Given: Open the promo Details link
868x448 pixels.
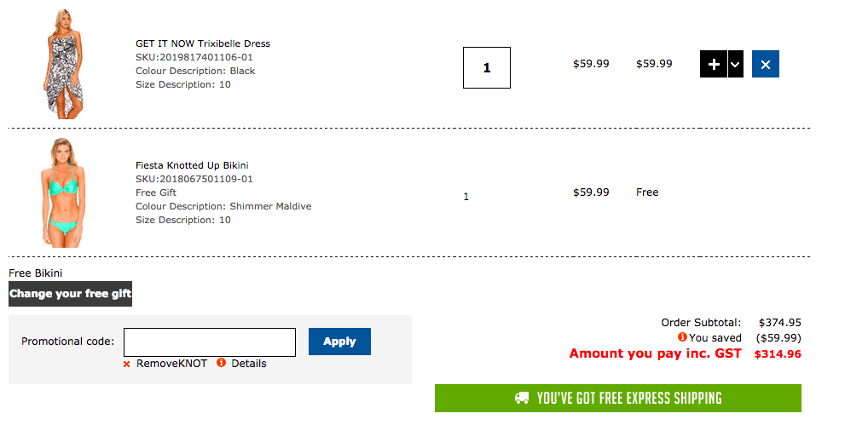Looking at the screenshot, I should coord(248,364).
